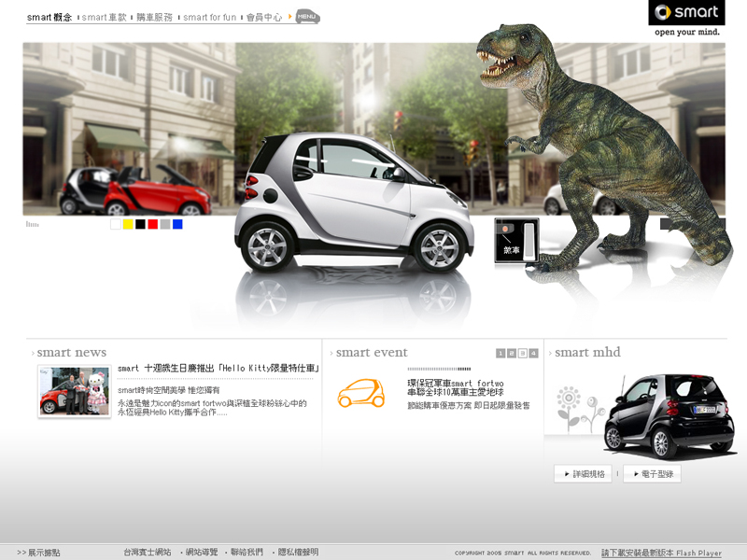This screenshot has height=560, width=747.
Task: Open the smart for fun menu
Action: click(209, 17)
